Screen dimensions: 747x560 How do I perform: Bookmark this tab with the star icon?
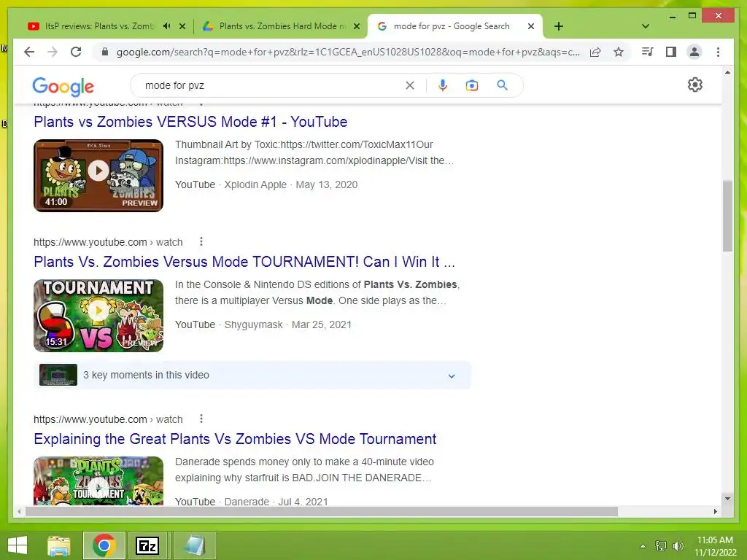pyautogui.click(x=619, y=52)
